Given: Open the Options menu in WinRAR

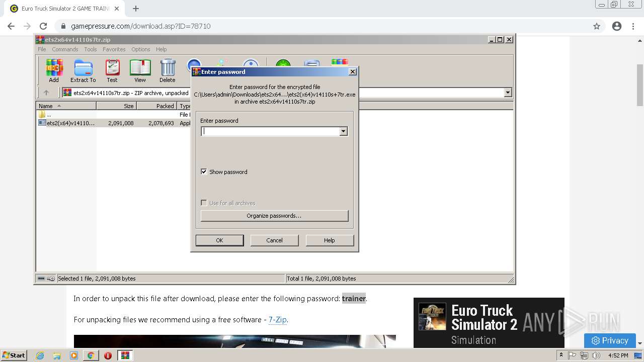Looking at the screenshot, I should pos(141,49).
